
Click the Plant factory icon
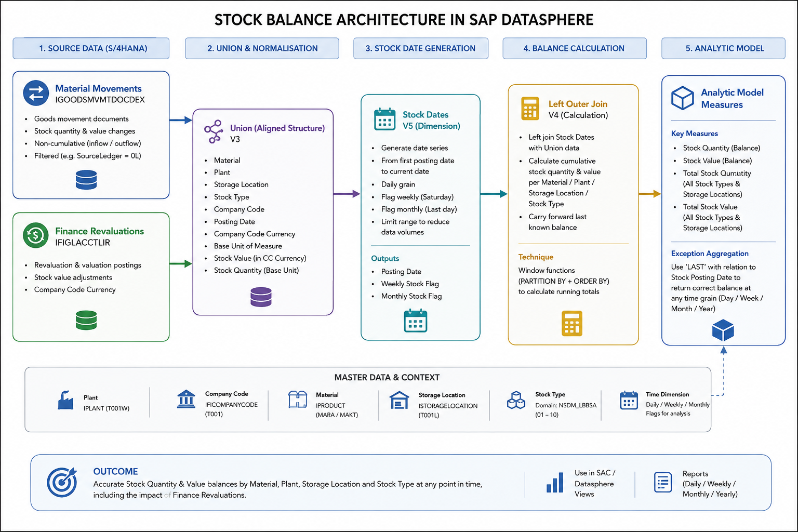click(x=65, y=400)
